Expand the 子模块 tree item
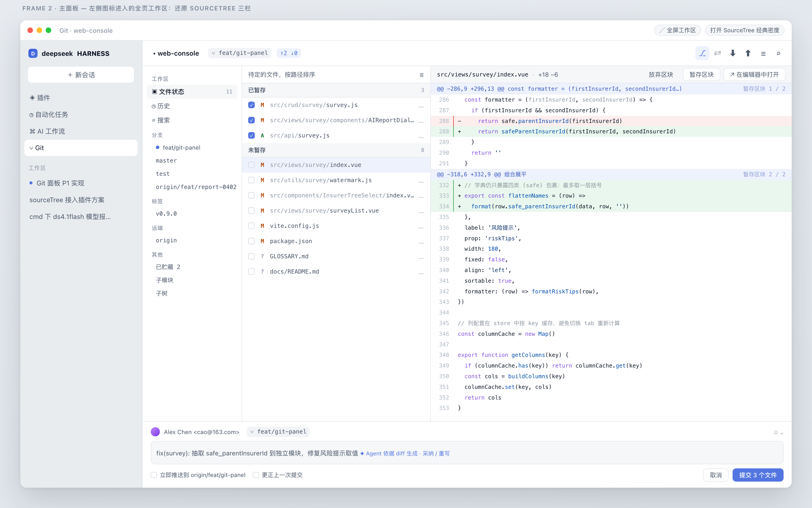Screen dimensions: 812x508 [164, 280]
